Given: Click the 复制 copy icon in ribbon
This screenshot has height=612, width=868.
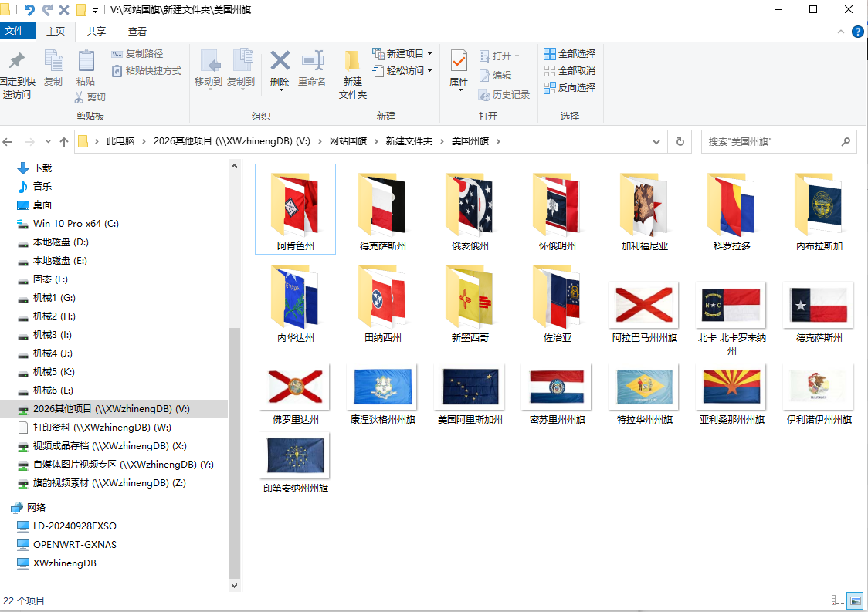Looking at the screenshot, I should 54,61.
